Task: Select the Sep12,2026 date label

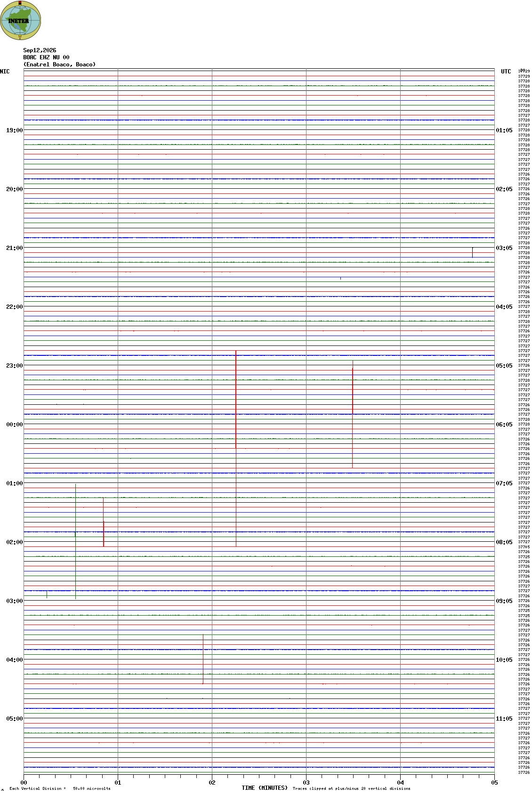Action: [x=40, y=50]
